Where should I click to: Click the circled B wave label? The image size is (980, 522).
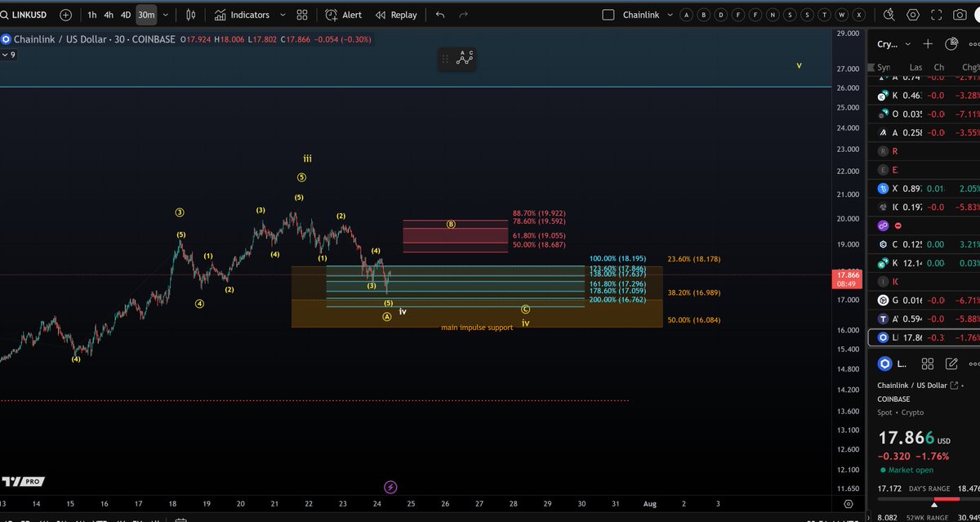(x=451, y=224)
